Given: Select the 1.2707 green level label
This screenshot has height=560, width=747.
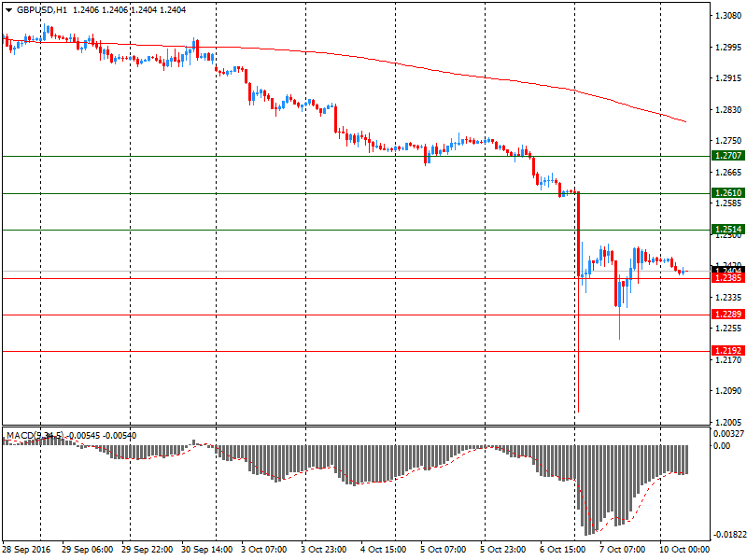Looking at the screenshot, I should point(728,156).
